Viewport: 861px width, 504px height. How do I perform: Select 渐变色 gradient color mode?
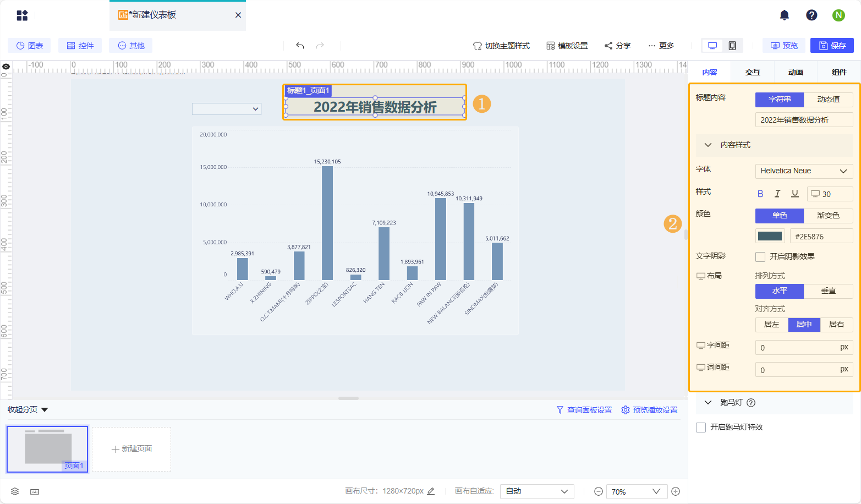pos(829,216)
